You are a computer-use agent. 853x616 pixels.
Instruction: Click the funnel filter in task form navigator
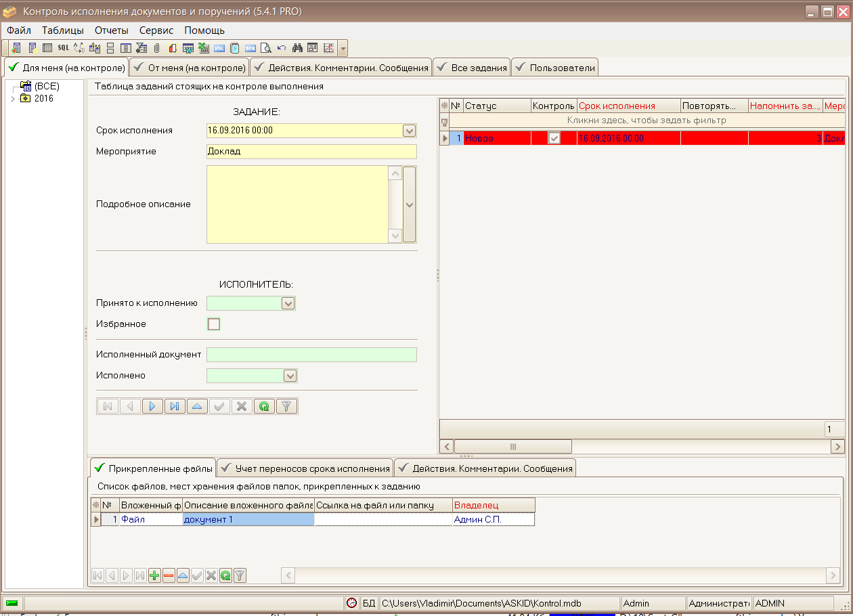(286, 406)
